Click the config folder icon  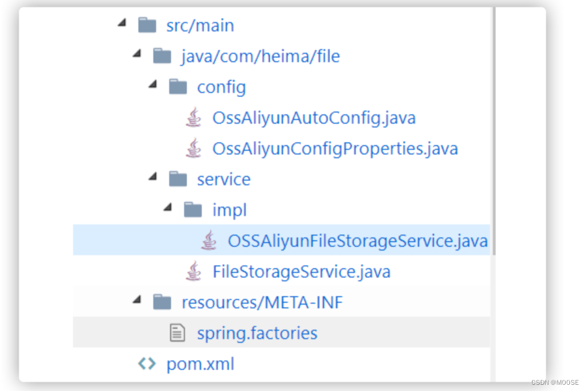pyautogui.click(x=178, y=86)
